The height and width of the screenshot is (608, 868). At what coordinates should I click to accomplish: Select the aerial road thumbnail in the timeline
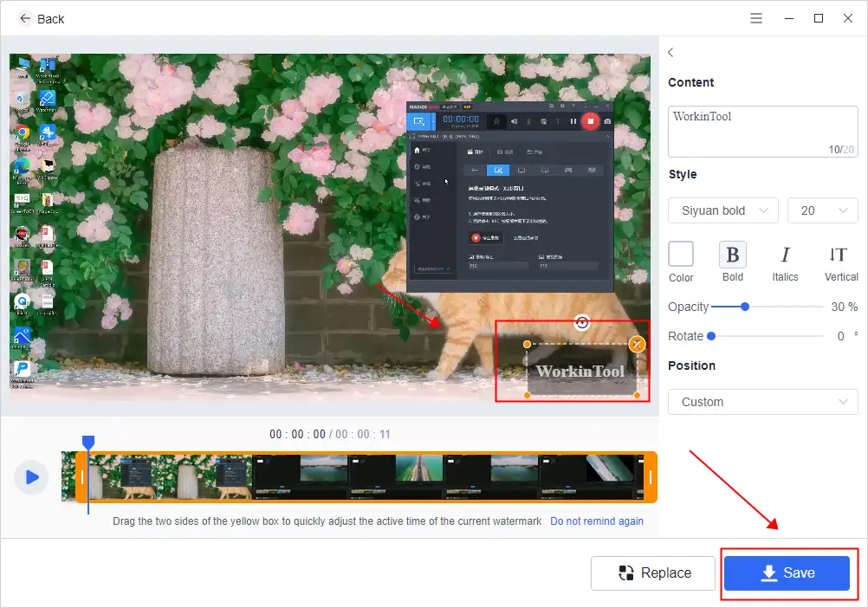[419, 468]
